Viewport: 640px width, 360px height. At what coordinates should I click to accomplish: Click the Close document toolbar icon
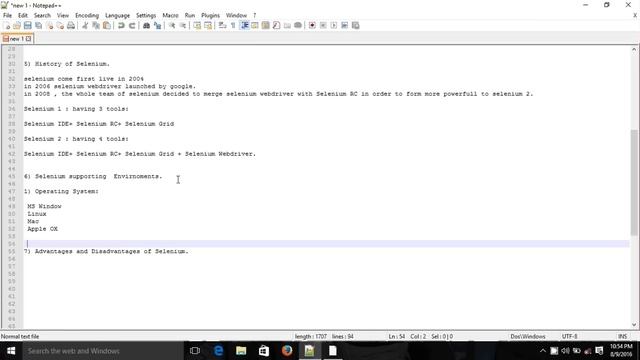(49, 26)
